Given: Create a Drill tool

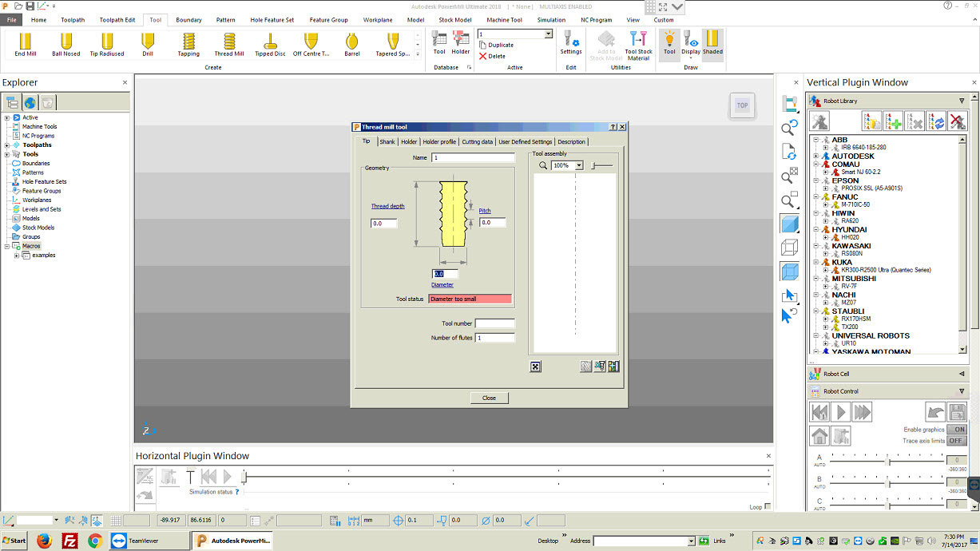Looking at the screenshot, I should coord(148,45).
